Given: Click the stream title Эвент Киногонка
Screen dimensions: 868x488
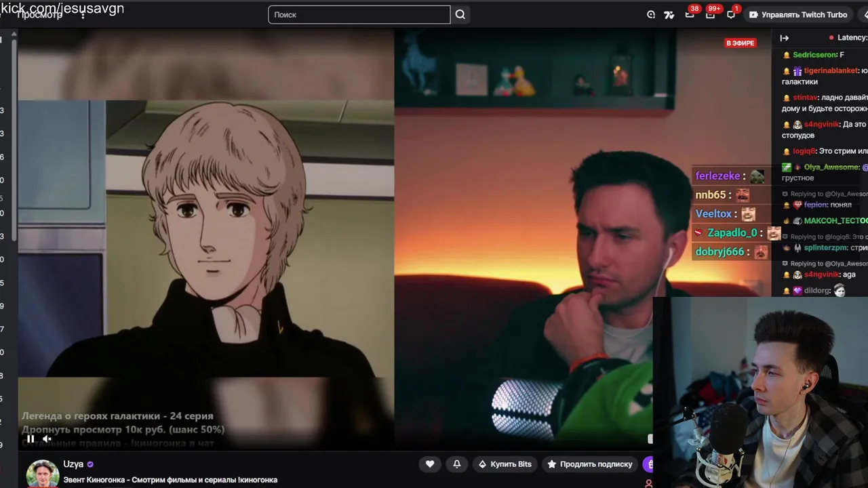Looking at the screenshot, I should 170,480.
